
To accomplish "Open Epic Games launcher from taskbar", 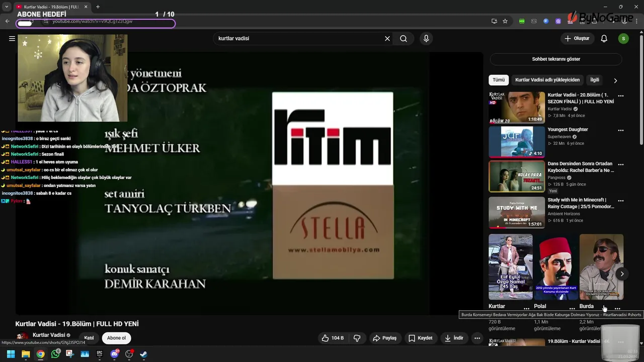I will click(x=100, y=354).
